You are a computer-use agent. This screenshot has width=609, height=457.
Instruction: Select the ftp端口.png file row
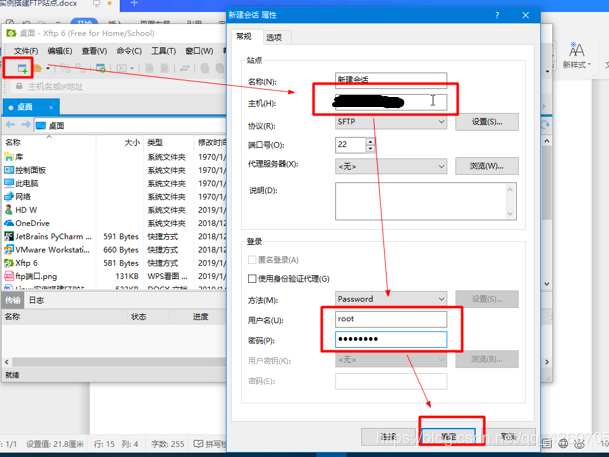(x=115, y=276)
